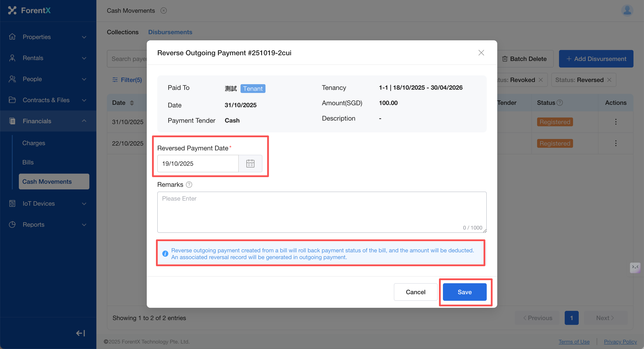The height and width of the screenshot is (349, 644).
Task: Open actions menu for 31/10/2025 row
Action: pos(616,122)
